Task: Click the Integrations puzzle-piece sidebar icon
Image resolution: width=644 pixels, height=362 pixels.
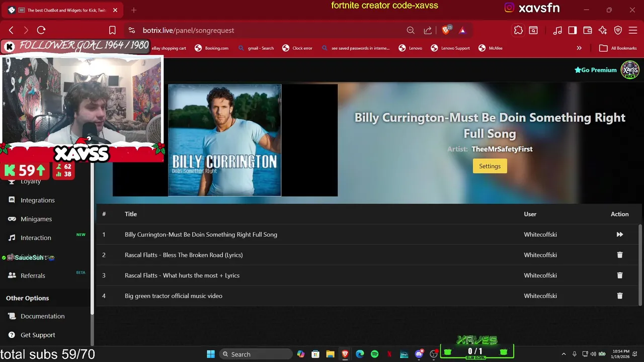Action: (x=12, y=200)
